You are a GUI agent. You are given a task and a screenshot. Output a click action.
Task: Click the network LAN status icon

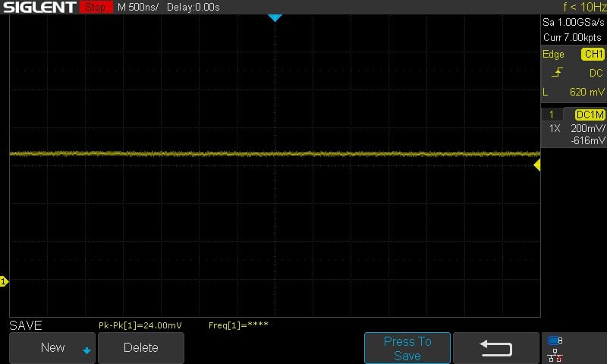(x=555, y=355)
